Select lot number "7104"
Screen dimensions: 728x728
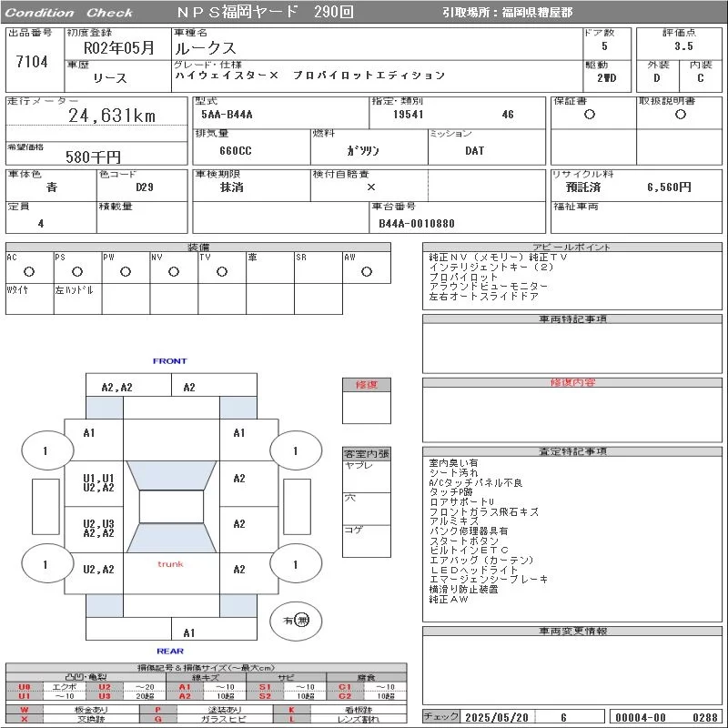tap(32, 61)
